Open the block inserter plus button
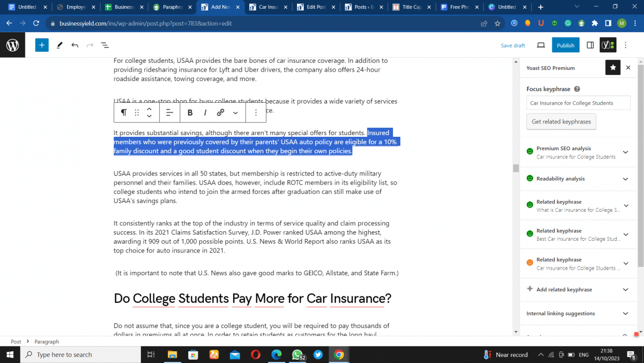 [x=42, y=45]
